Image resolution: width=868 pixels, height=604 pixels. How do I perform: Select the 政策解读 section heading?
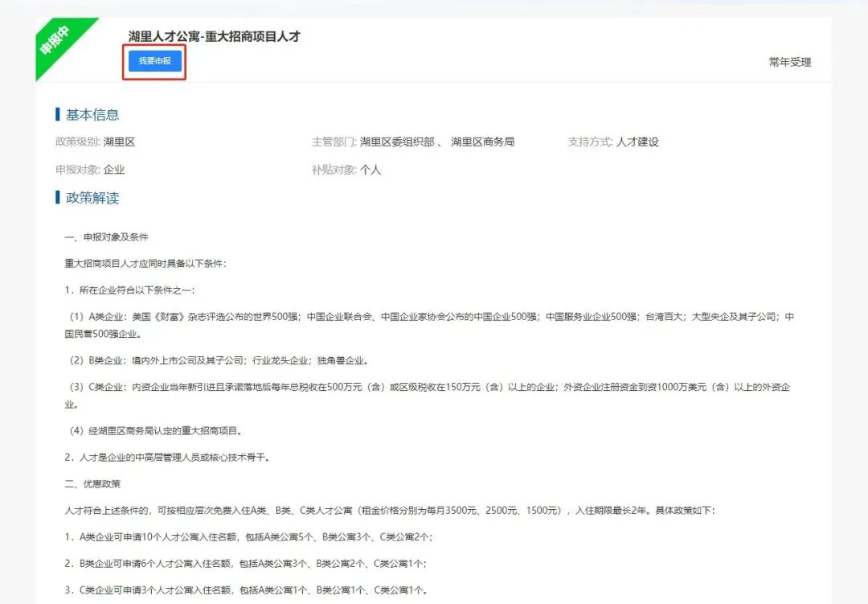coord(92,198)
